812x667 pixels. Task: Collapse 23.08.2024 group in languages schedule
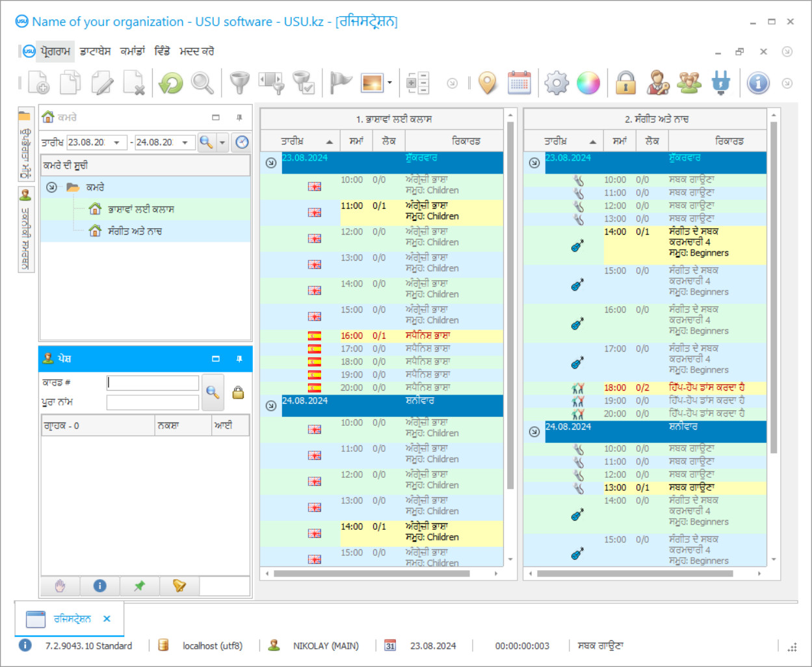pos(271,163)
